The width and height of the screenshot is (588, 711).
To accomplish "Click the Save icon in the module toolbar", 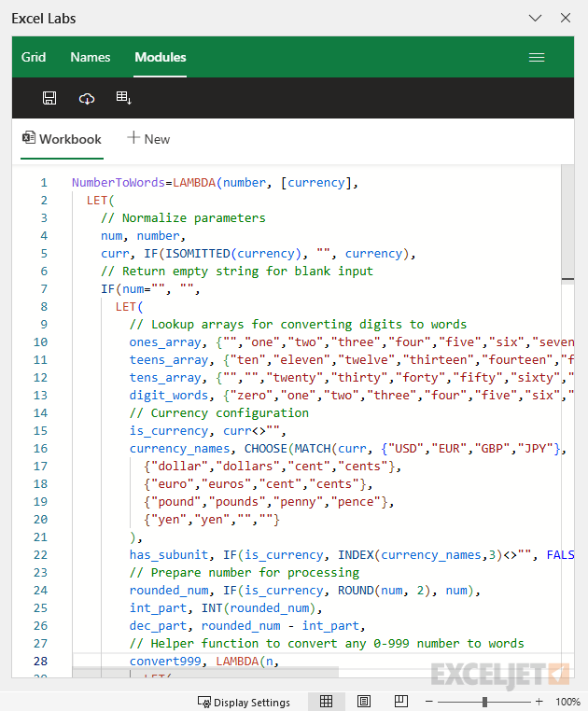I will point(49,98).
